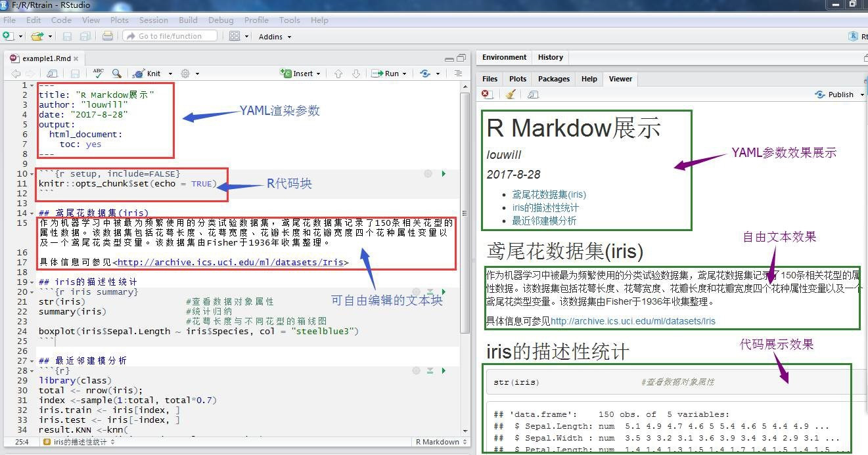
Task: Open an existing file via folder icon
Action: (x=37, y=36)
